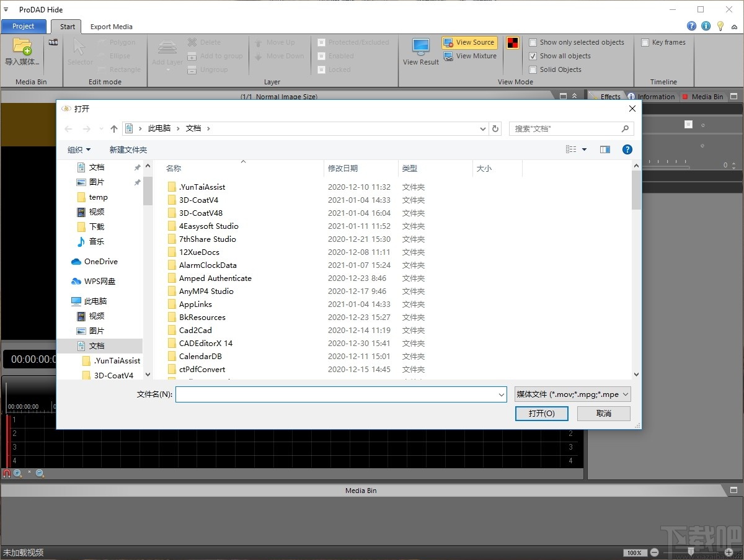Enable the Show only selected objects checkbox
The image size is (744, 560).
[x=532, y=42]
